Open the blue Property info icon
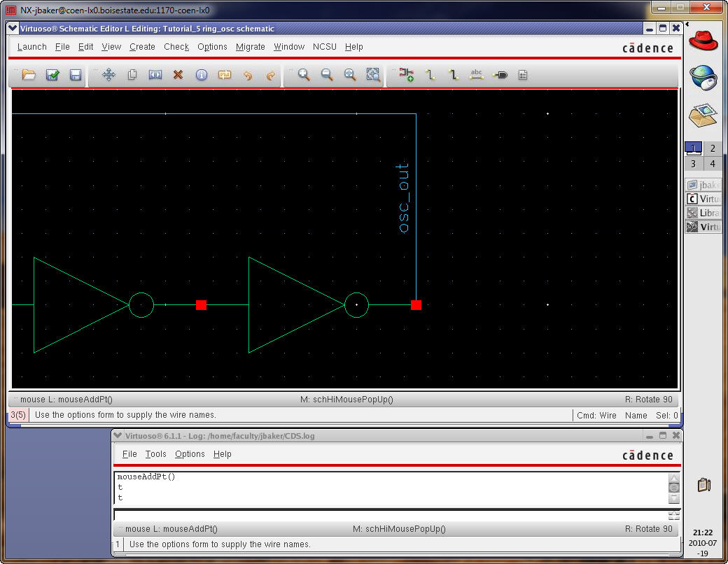728x564 pixels. point(202,75)
